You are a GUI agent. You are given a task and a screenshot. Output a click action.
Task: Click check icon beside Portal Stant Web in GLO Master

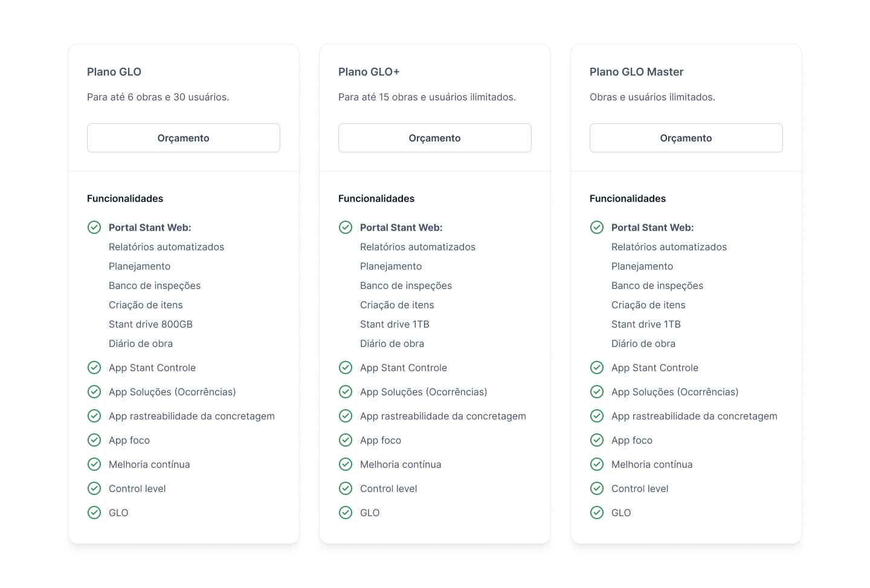597,227
